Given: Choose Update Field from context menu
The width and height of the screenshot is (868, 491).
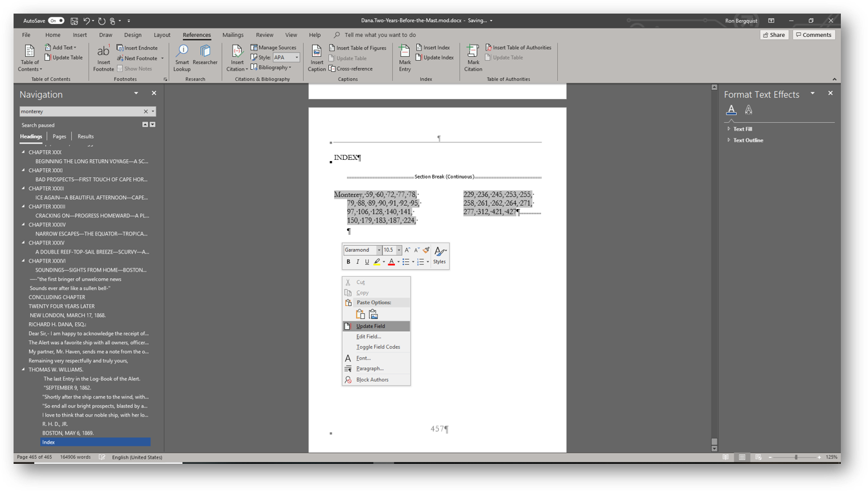Looking at the screenshot, I should pos(370,326).
